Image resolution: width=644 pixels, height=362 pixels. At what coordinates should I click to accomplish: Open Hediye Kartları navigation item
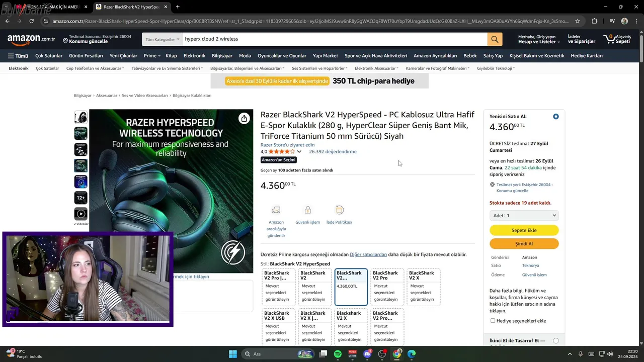[587, 56]
